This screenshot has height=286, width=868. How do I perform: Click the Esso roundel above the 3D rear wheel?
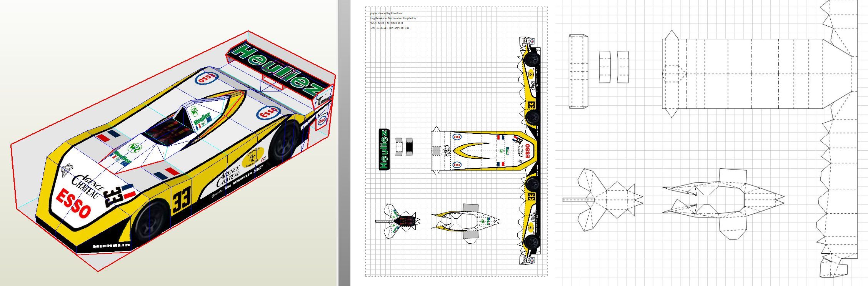(268, 113)
